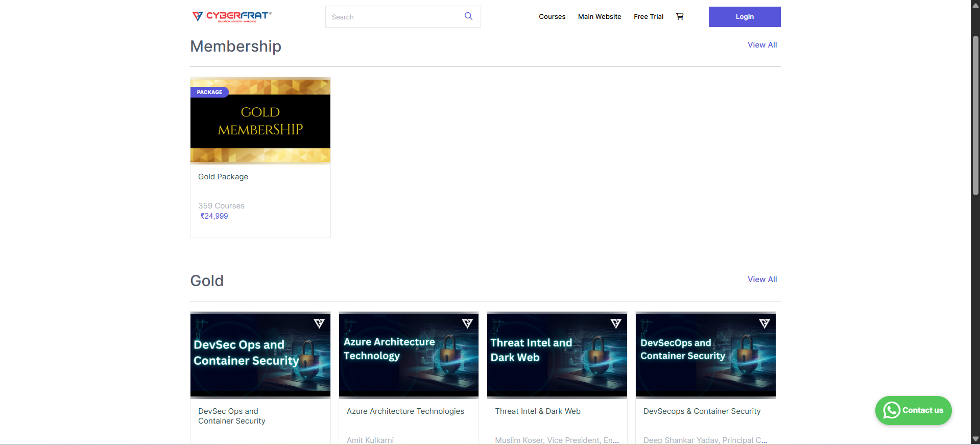Open DevSec Ops and Container Security title link
This screenshot has height=445, width=980.
(x=232, y=416)
